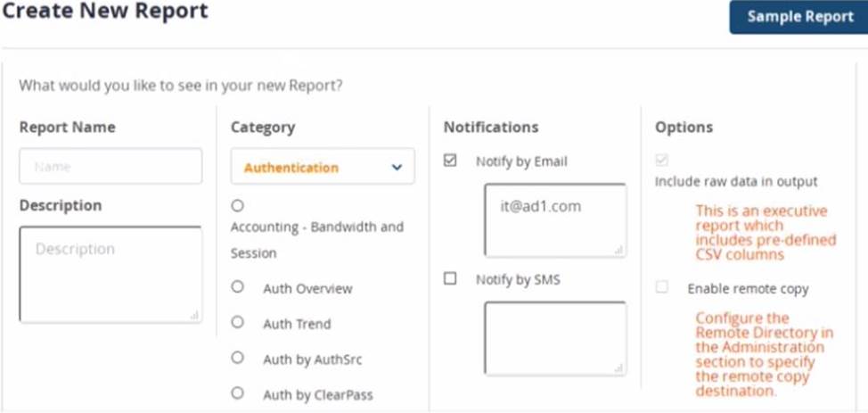The height and width of the screenshot is (413, 868).
Task: Click the Category dropdown chevron arrow
Action: click(397, 167)
